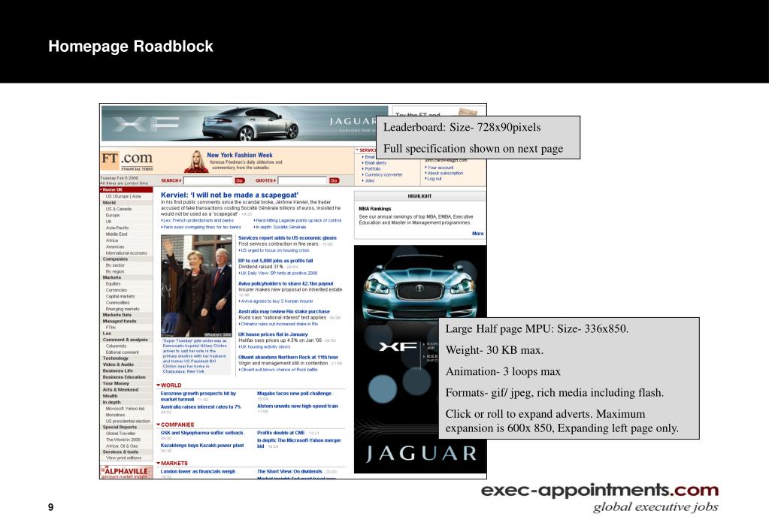Click More in the MBA Rankings highlight
Image resolution: width=769 pixels, height=532 pixels.
coord(477,234)
